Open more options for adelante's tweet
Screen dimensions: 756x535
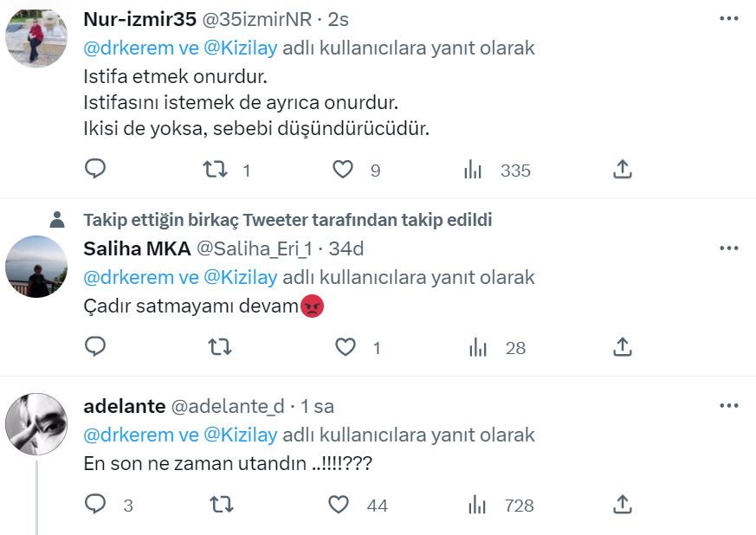point(729,405)
